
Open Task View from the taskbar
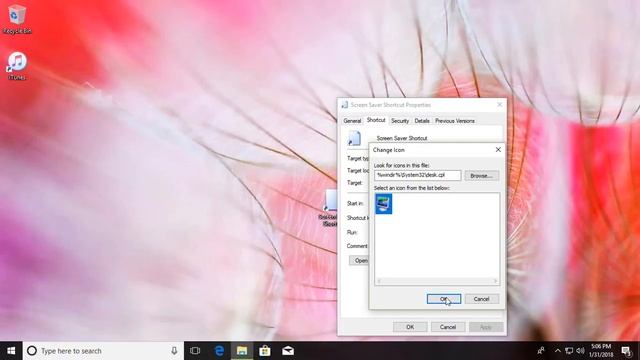(195, 351)
